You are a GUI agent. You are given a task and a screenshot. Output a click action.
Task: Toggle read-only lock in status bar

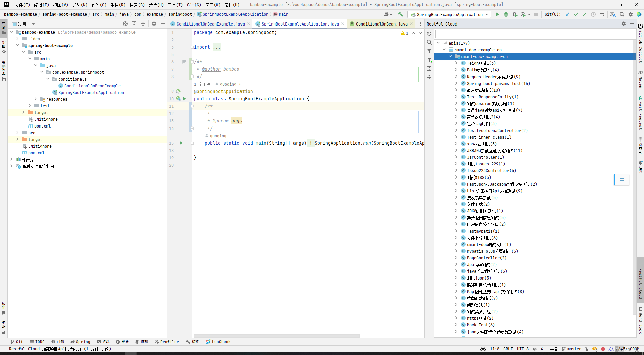(x=586, y=349)
